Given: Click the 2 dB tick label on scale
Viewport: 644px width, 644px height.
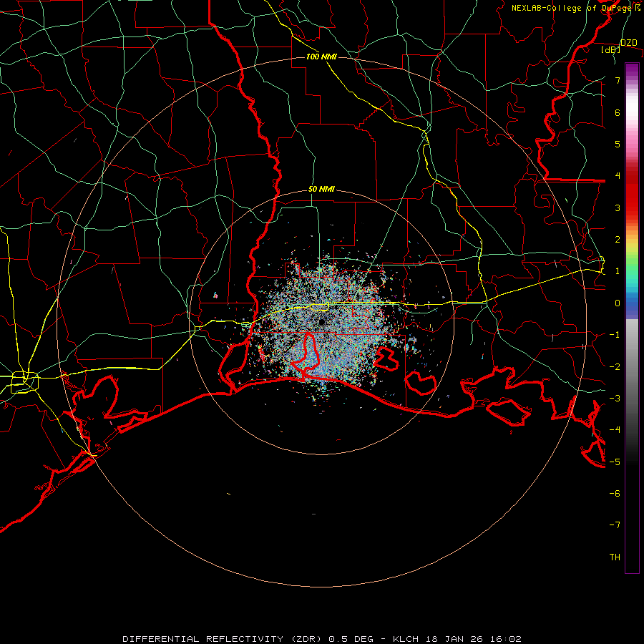Looking at the screenshot, I should (x=618, y=240).
